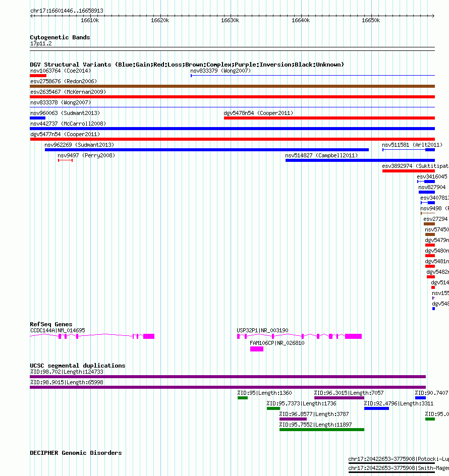The image size is (449, 476).
Task: Select the nsv833379 (Wong2007) variant label
Action: coord(220,71)
